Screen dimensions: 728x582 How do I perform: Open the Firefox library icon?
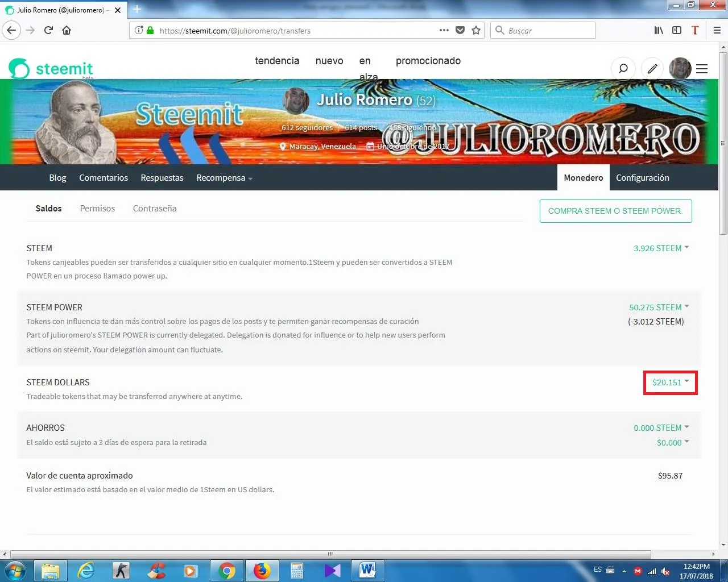point(659,30)
